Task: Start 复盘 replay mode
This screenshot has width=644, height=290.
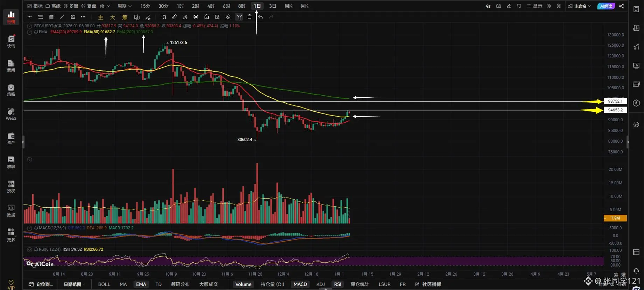Action: [x=89, y=6]
